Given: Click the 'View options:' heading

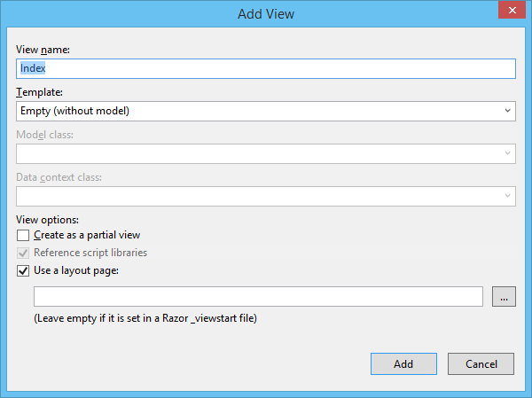Looking at the screenshot, I should (47, 219).
